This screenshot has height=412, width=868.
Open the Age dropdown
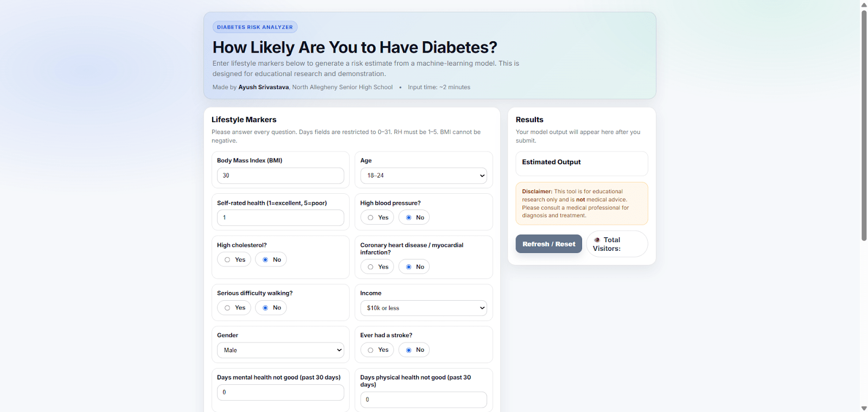tap(423, 176)
